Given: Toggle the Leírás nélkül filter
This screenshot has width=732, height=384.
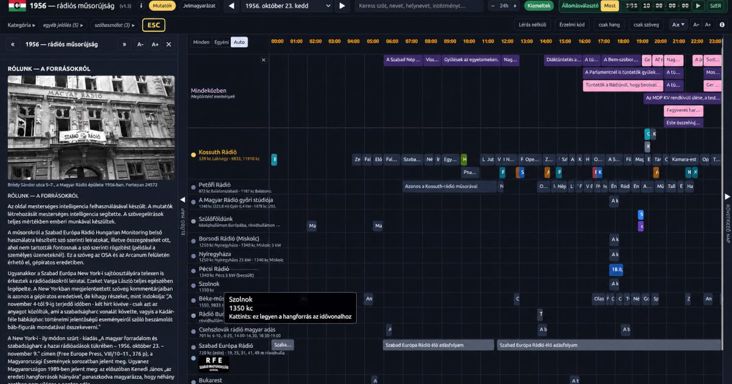Looking at the screenshot, I should coord(532,25).
